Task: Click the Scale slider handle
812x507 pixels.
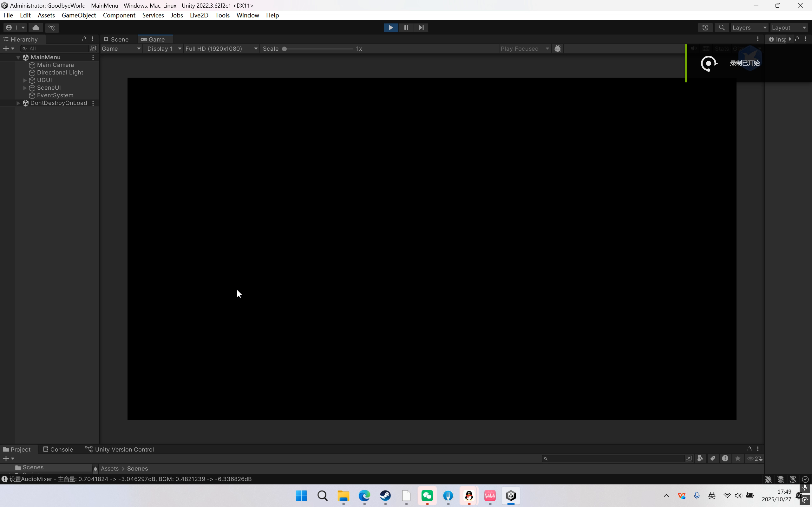Action: click(284, 49)
